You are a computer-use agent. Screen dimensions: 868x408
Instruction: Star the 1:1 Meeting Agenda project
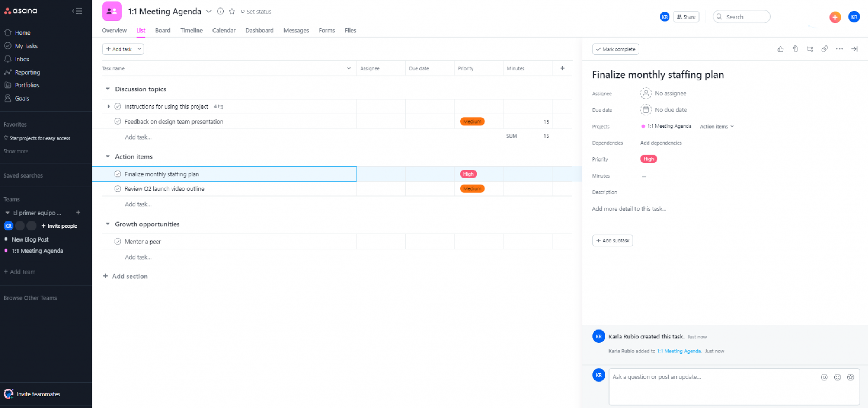232,11
